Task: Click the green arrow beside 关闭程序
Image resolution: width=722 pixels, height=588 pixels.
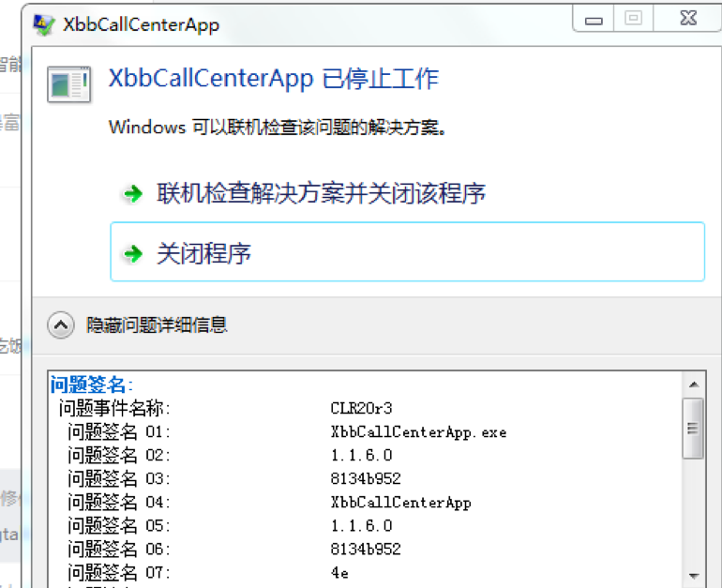Action: click(x=133, y=253)
